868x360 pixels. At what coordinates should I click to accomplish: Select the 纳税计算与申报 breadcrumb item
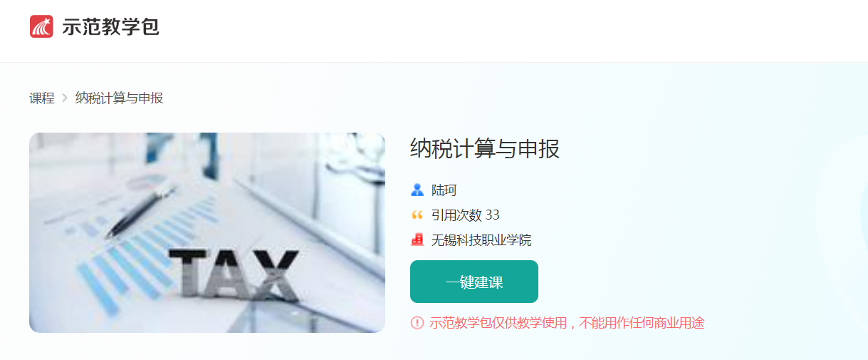(x=120, y=98)
